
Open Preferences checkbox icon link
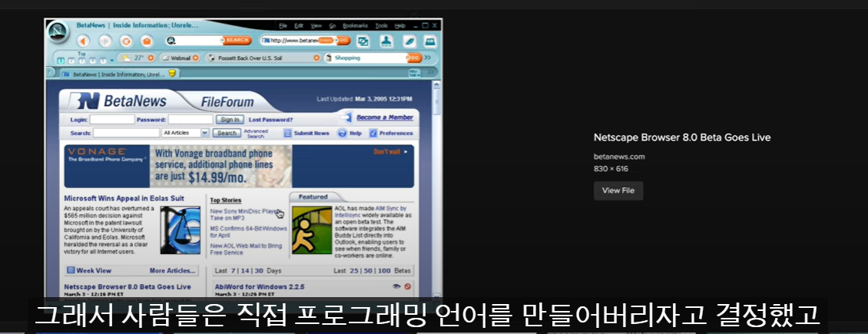tap(373, 134)
